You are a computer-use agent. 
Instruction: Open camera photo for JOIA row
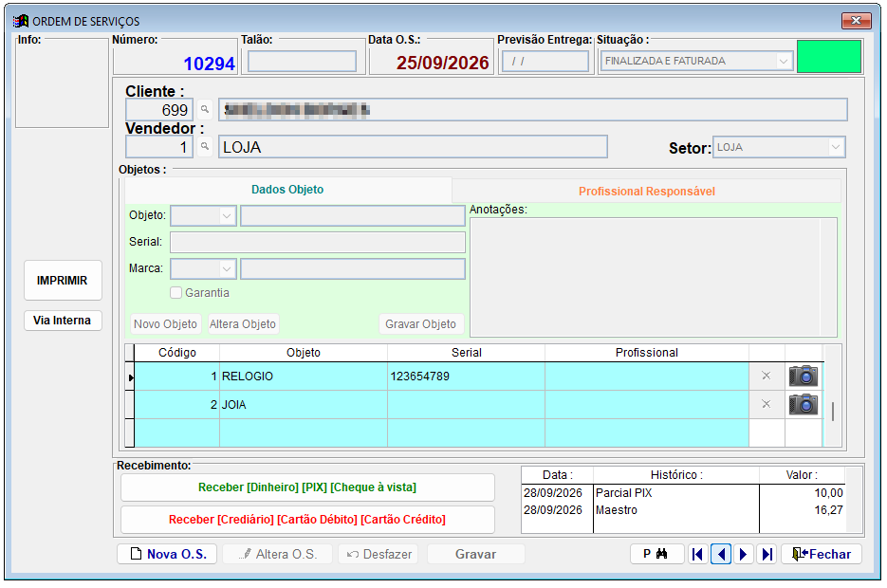[x=804, y=404]
